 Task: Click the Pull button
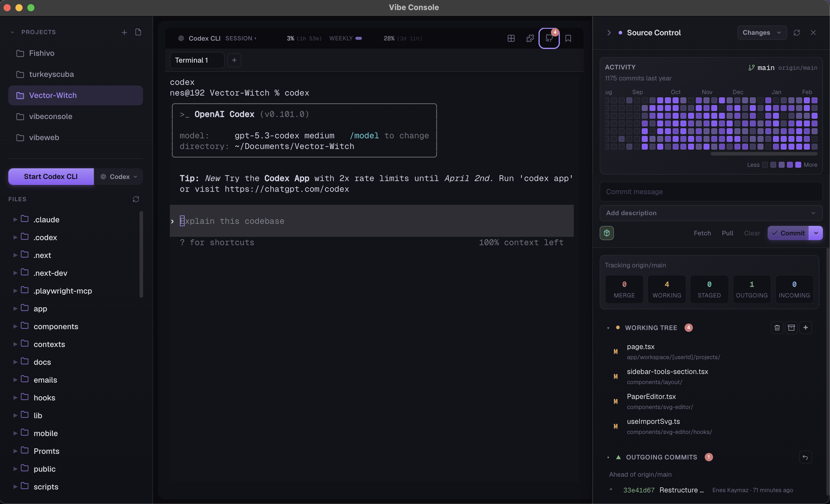[x=727, y=233]
